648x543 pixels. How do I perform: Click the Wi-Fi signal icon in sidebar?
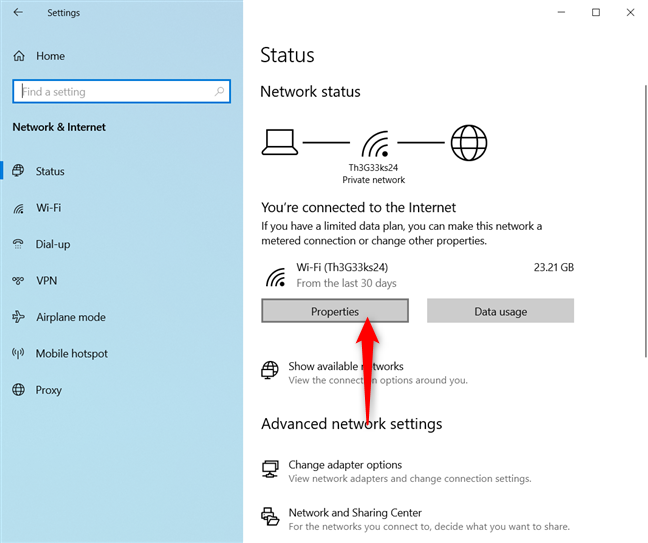[19, 208]
